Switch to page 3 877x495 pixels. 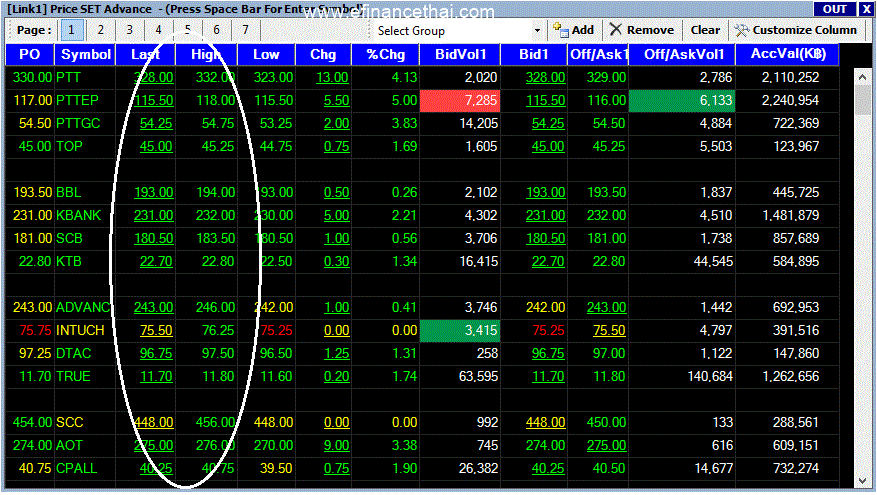[129, 30]
